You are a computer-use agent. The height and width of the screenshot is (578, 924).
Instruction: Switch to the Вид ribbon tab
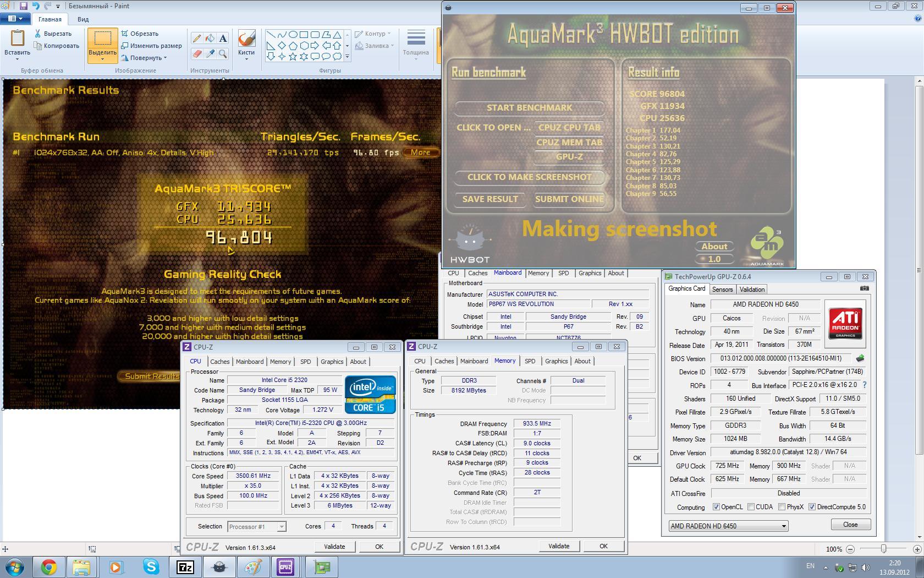[83, 19]
